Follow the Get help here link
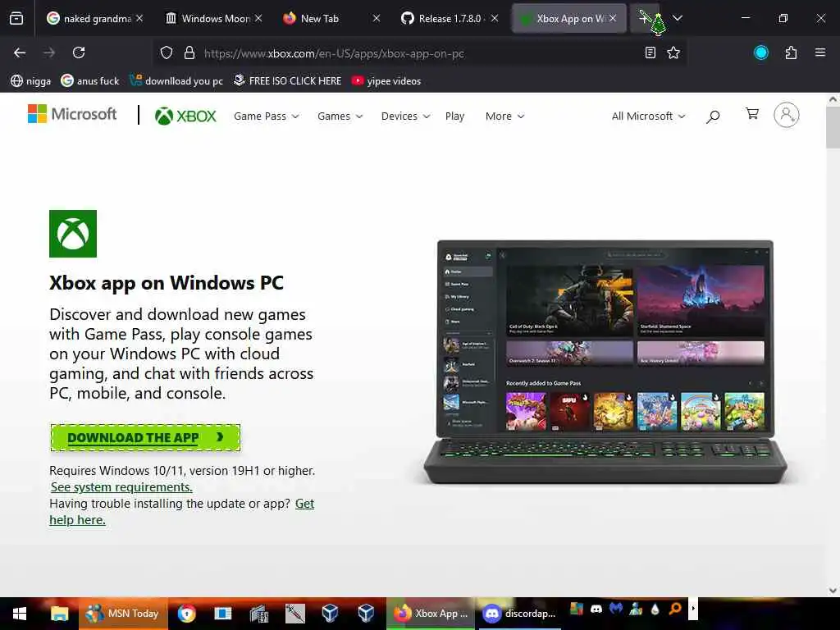Viewport: 840px width, 630px height. point(181,512)
